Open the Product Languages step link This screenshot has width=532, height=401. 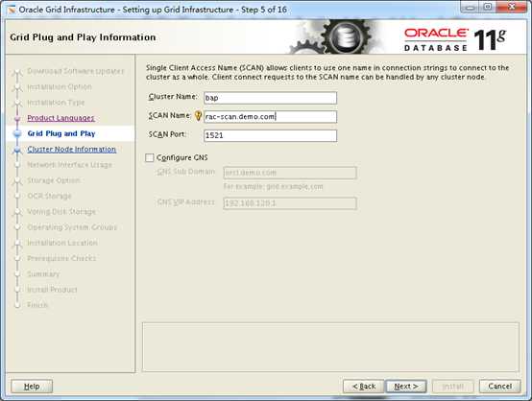click(61, 118)
